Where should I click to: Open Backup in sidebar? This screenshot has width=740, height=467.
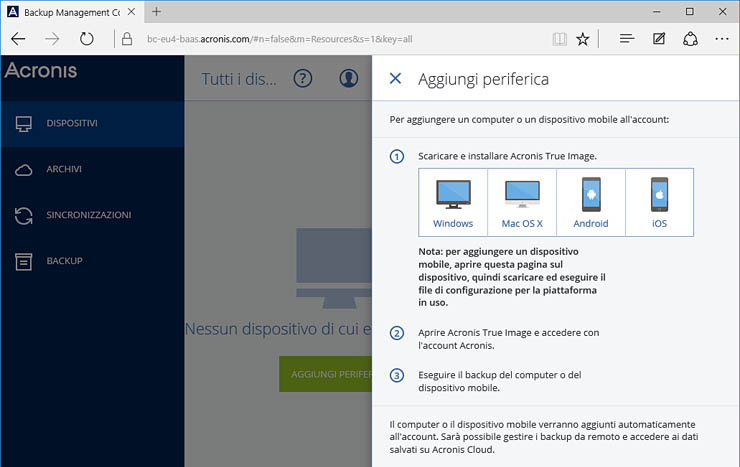(x=92, y=261)
